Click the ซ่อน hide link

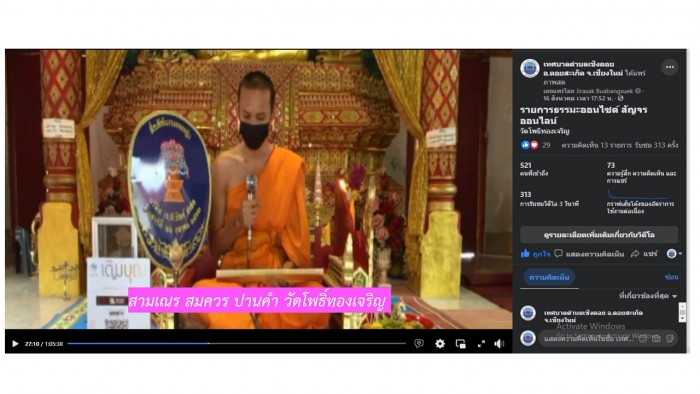click(x=671, y=277)
